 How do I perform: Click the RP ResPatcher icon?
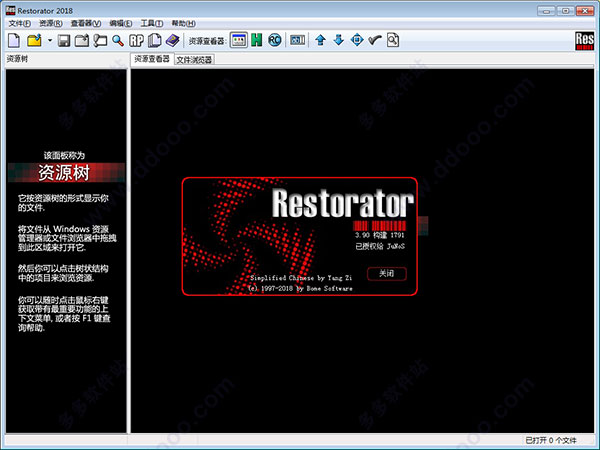(136, 40)
